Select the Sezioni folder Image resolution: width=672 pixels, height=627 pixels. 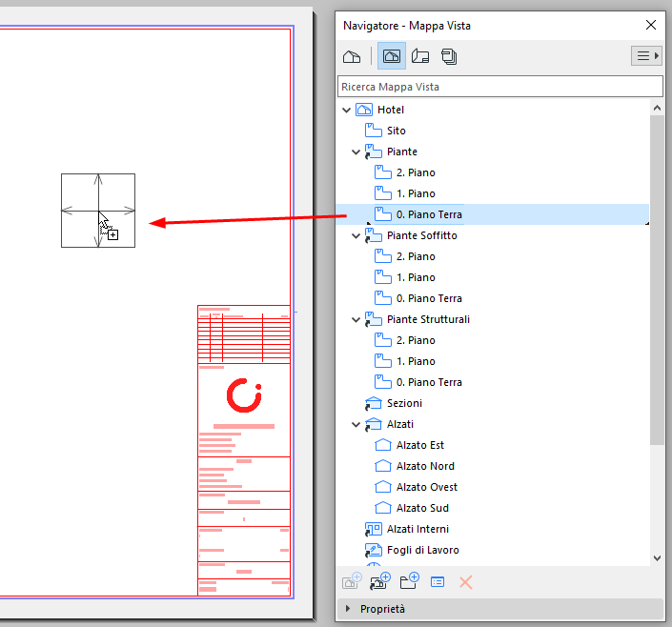[x=404, y=404]
